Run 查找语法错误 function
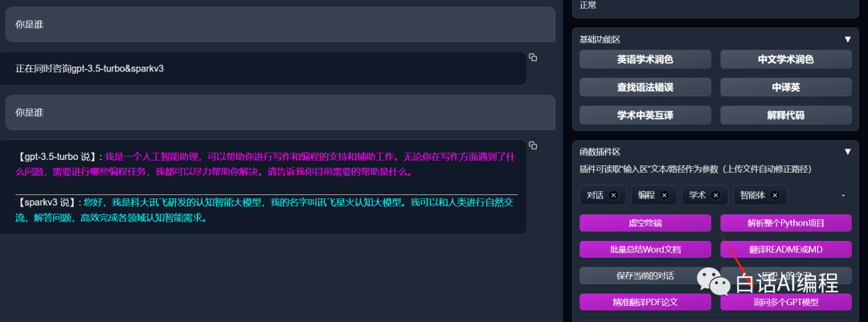Viewport: 868px width, 322px height. [x=645, y=88]
